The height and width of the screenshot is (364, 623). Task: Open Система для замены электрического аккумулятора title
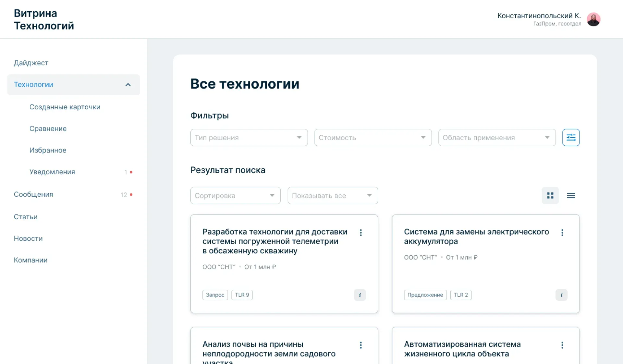(476, 237)
